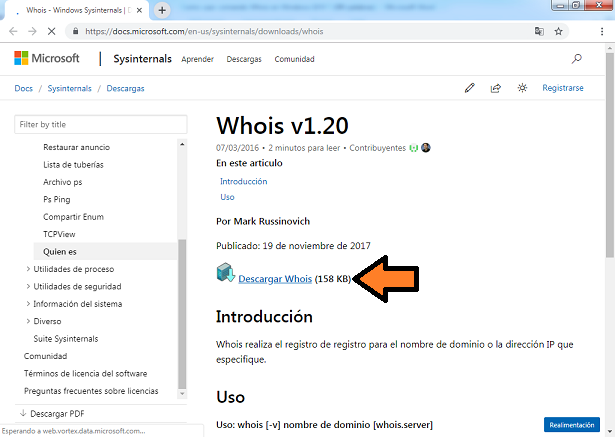The width and height of the screenshot is (615, 437).
Task: Click the Registrarse link
Action: [563, 88]
